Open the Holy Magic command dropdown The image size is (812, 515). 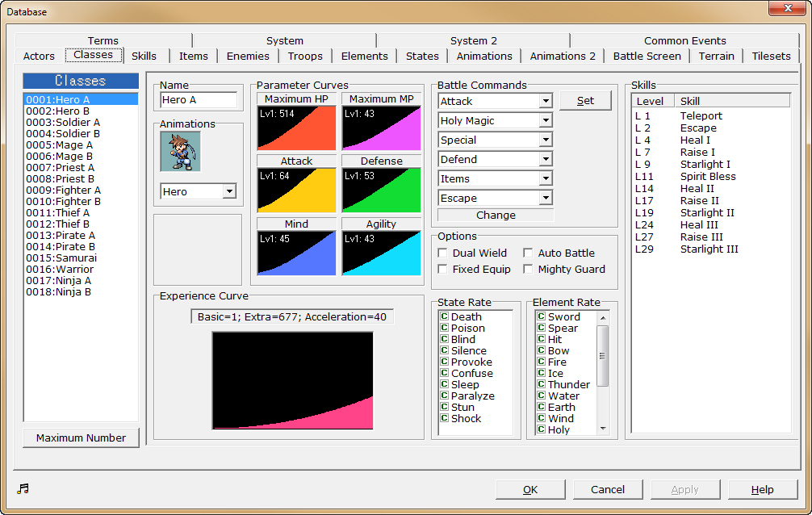pyautogui.click(x=548, y=119)
